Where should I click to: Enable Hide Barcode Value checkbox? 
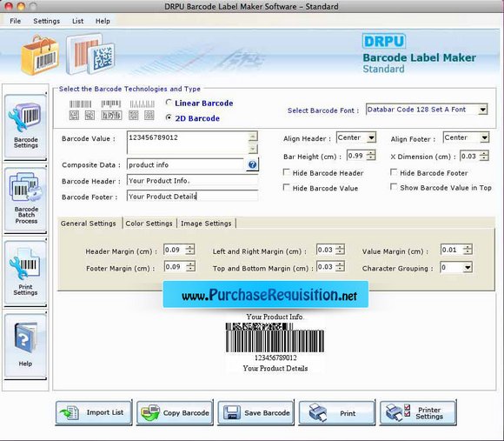[x=286, y=187]
